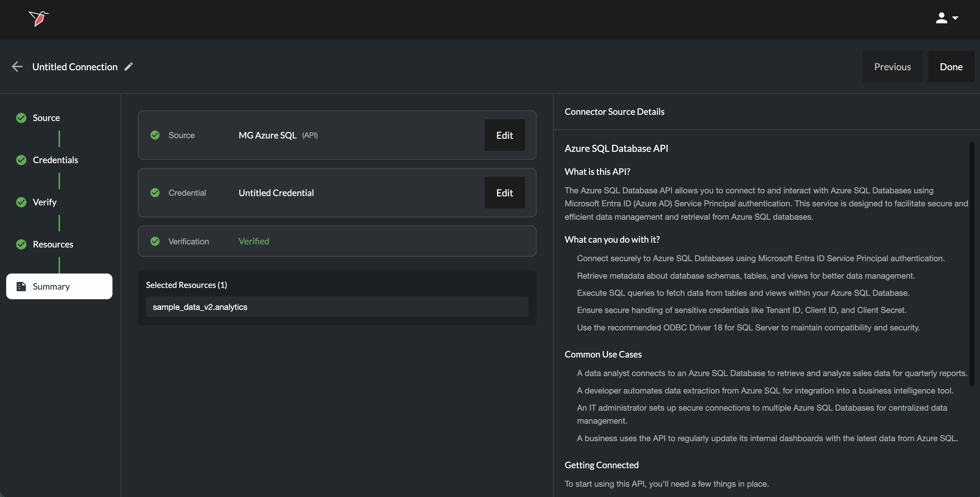Open the Credentials step in sidebar
This screenshot has height=497, width=980.
coord(55,160)
